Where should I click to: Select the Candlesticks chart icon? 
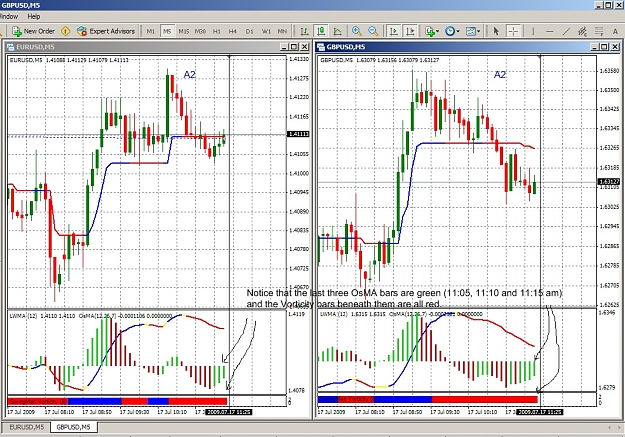pyautogui.click(x=321, y=31)
